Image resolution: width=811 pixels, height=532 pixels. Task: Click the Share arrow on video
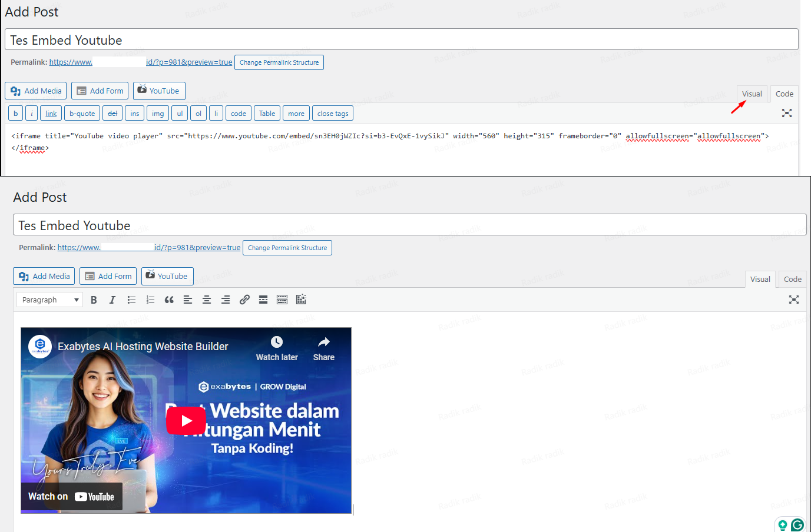point(324,342)
